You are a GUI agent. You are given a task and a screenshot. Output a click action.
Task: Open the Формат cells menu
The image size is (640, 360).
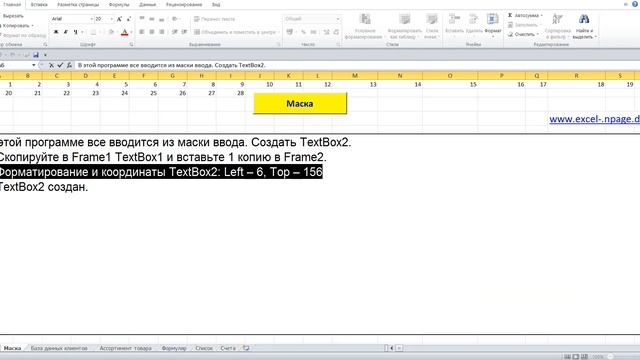(x=493, y=25)
